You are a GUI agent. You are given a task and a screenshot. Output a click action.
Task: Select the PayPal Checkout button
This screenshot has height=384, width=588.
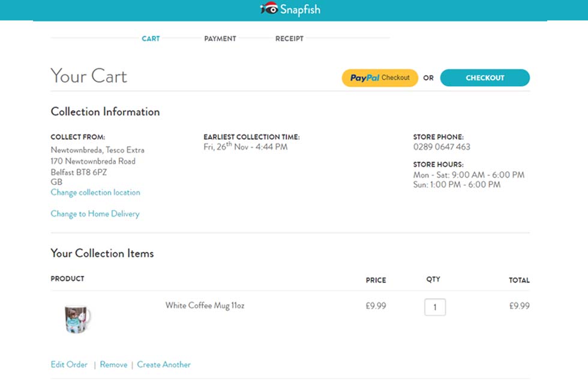point(379,77)
